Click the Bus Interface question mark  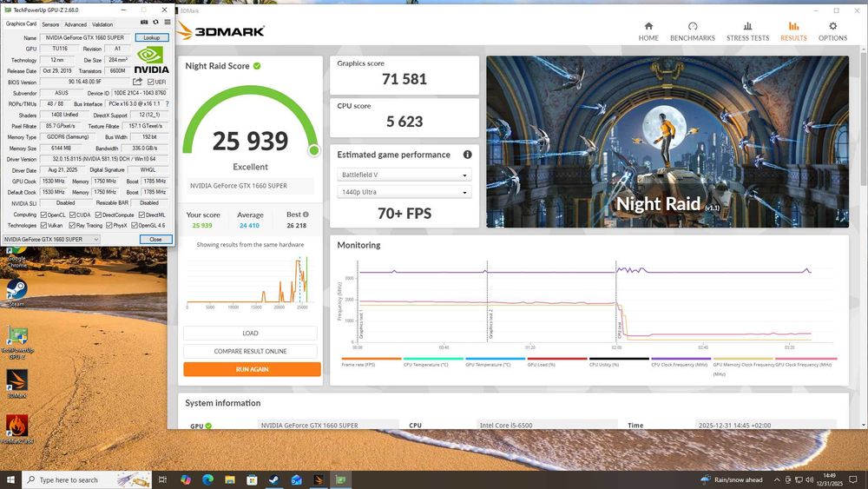tap(167, 103)
